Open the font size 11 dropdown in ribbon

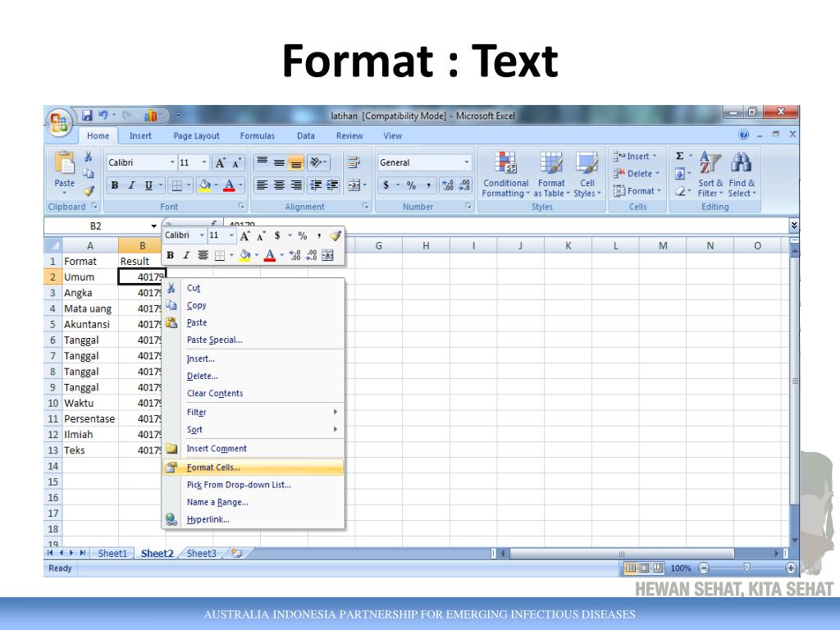tap(204, 162)
